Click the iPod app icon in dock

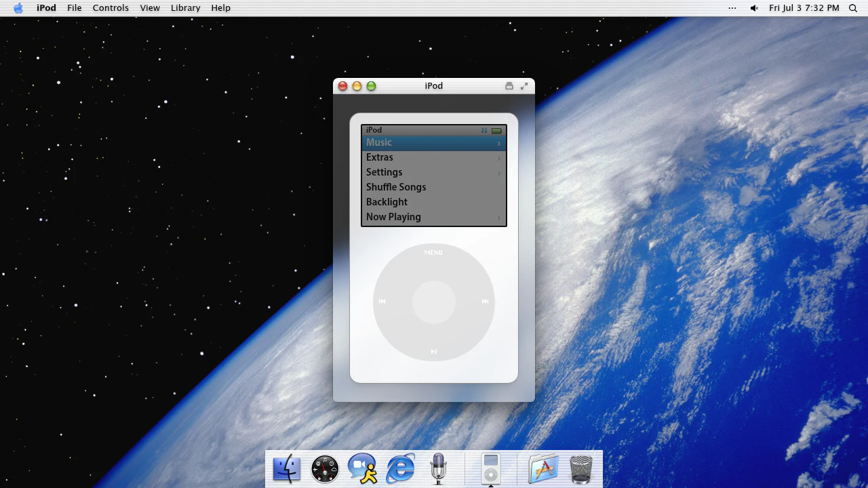click(x=491, y=468)
